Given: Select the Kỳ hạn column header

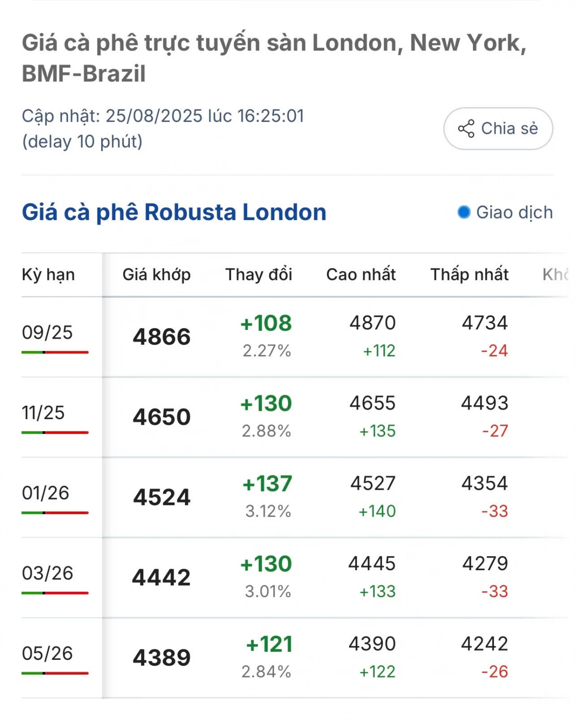Looking at the screenshot, I should coord(48,274).
